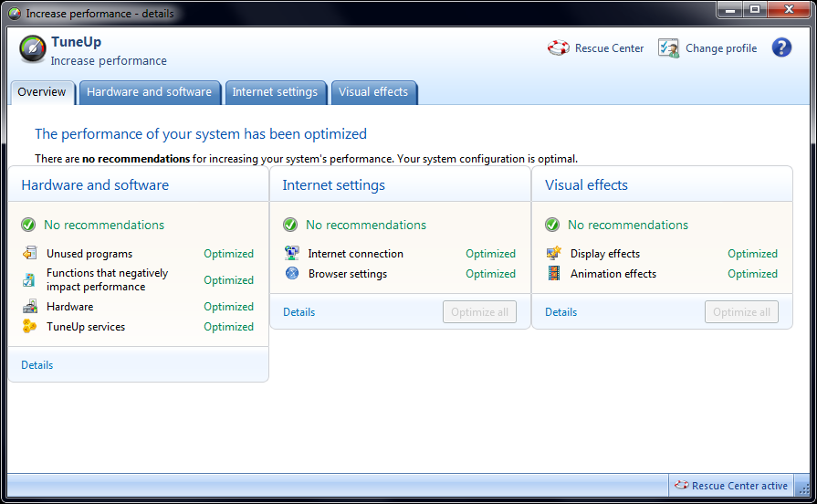Select Functions that negatively impact performance text
The image size is (817, 504).
coord(108,280)
